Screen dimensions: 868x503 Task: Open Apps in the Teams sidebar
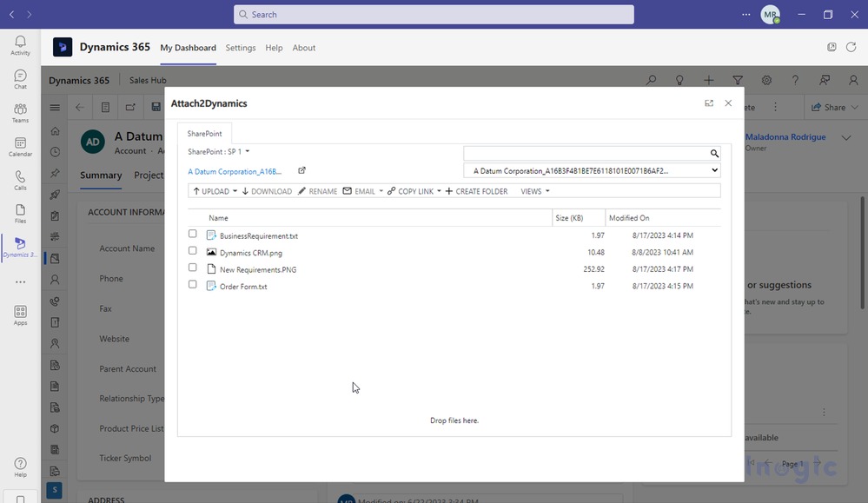tap(20, 314)
